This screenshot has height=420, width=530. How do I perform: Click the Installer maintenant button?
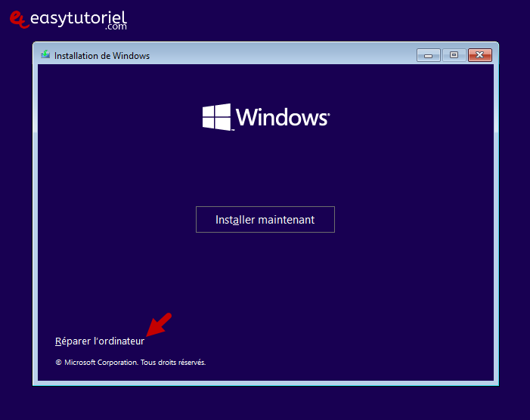[x=265, y=220]
